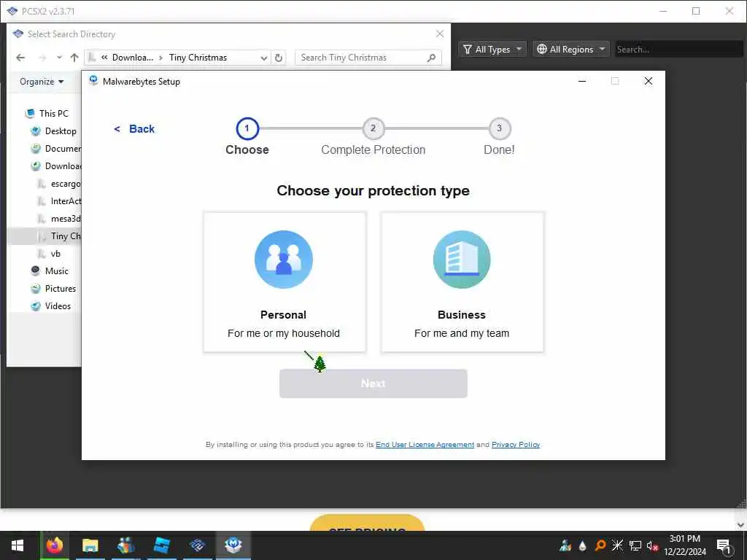Refresh the Tiny Christmas directory listing
Screen dimensions: 747x560
[279, 58]
